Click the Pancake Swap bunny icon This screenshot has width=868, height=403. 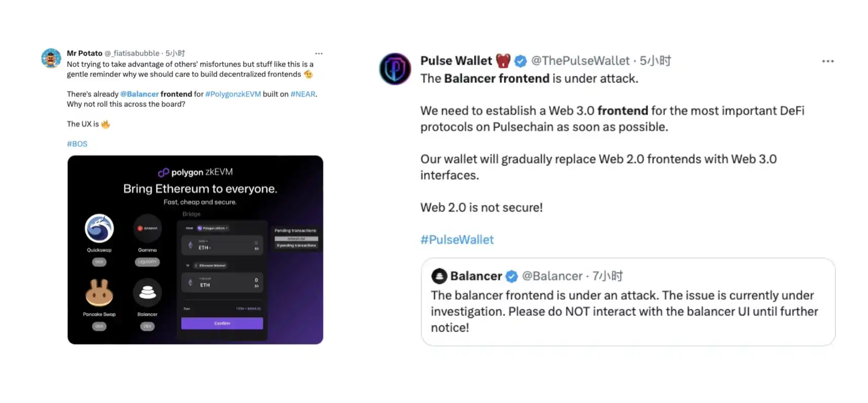[99, 293]
